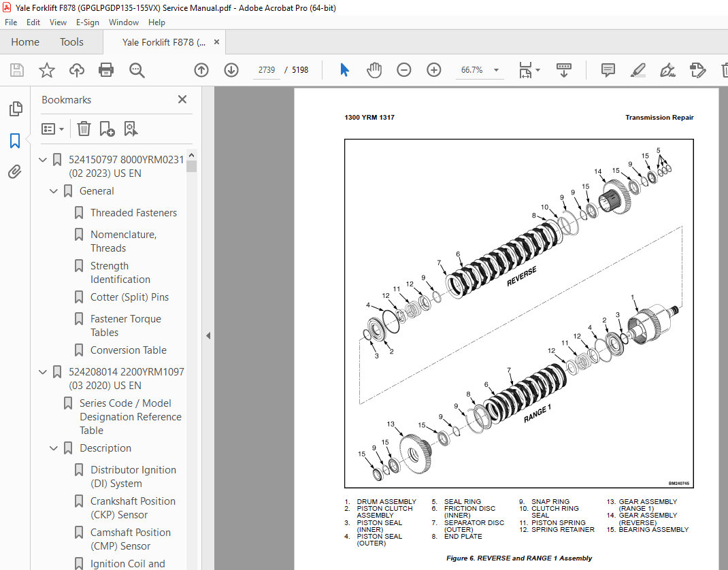Screen dimensions: 728x570
Task: Open page thumbnails panel icon
Action: pyautogui.click(x=16, y=109)
